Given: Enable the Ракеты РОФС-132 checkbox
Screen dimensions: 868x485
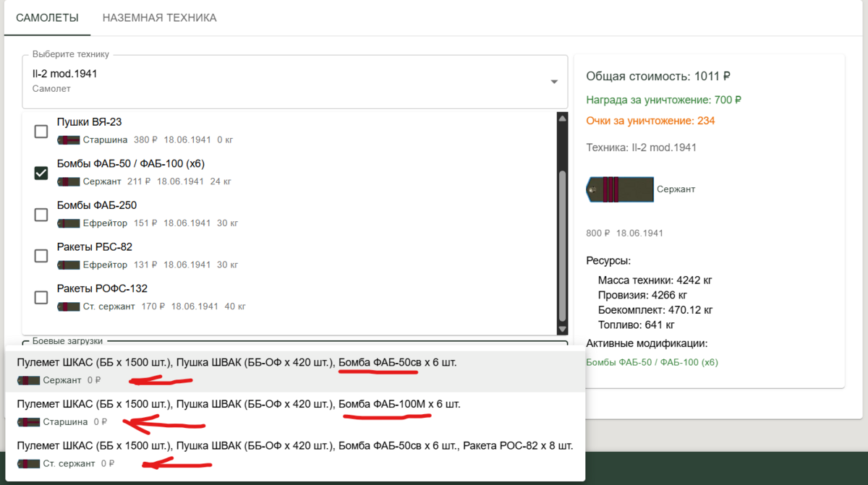Looking at the screenshot, I should [x=41, y=297].
